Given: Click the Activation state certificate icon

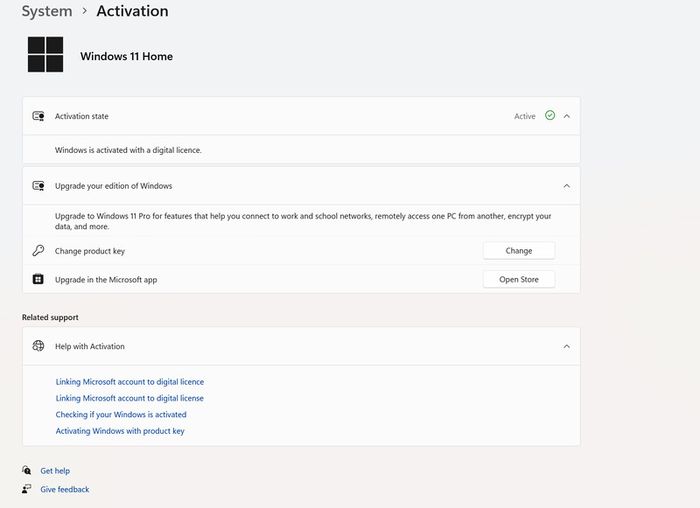Looking at the screenshot, I should pos(38,116).
